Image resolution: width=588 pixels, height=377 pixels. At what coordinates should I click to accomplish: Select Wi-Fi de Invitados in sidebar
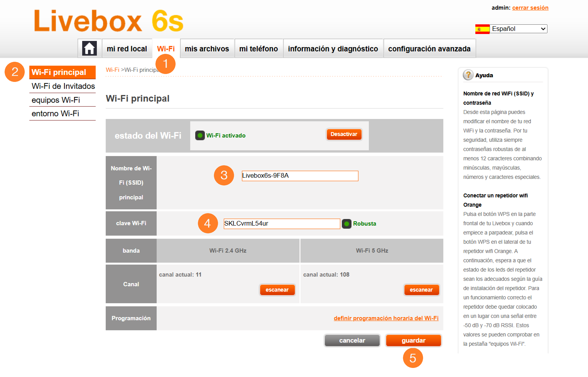tap(63, 86)
